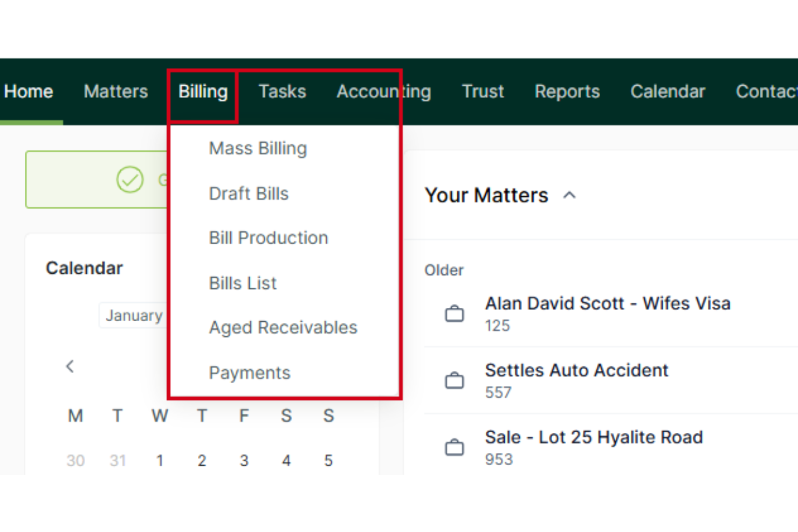Click the green checkmark status icon
The width and height of the screenshot is (798, 532).
click(129, 179)
